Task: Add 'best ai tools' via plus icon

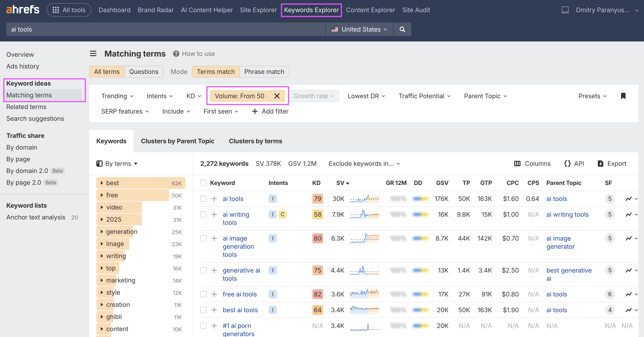Action: point(214,310)
